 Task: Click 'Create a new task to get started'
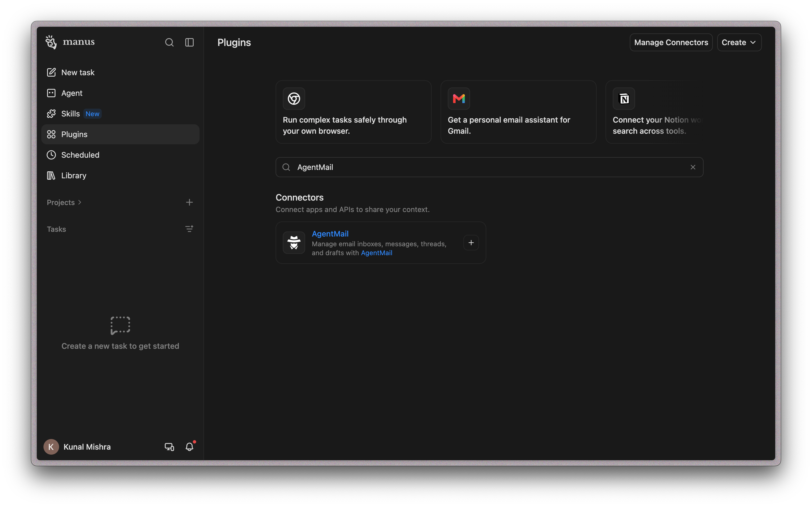[x=120, y=346]
